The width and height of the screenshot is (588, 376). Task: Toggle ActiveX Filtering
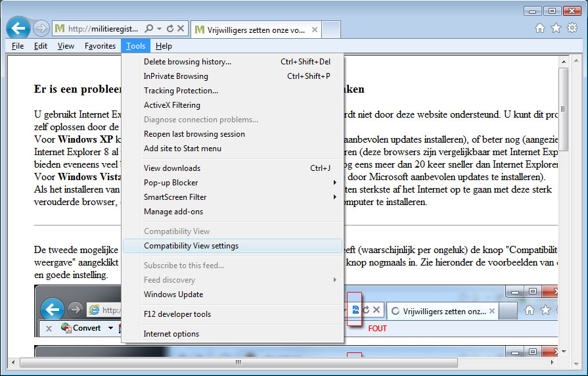(233, 105)
